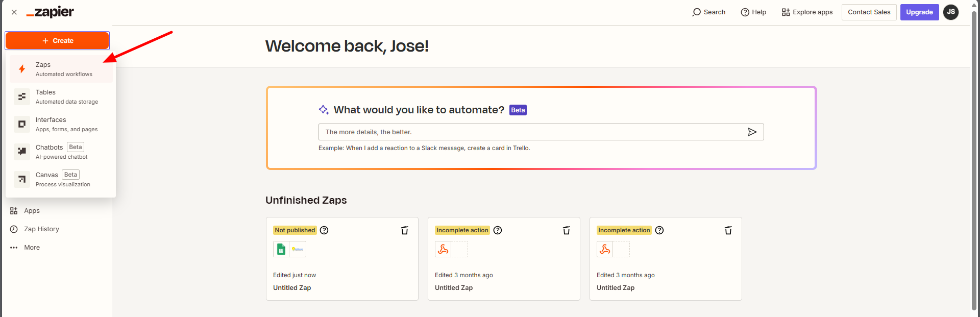Click the Unfinished Zaps heading
Viewport: 980px width, 317px height.
pos(306,200)
